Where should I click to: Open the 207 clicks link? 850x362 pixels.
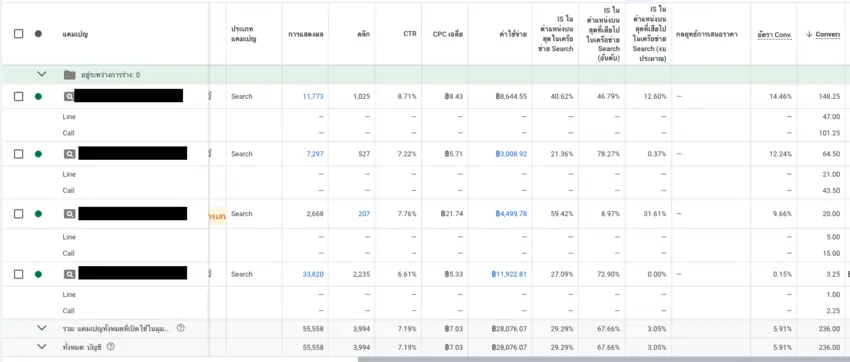coord(364,214)
